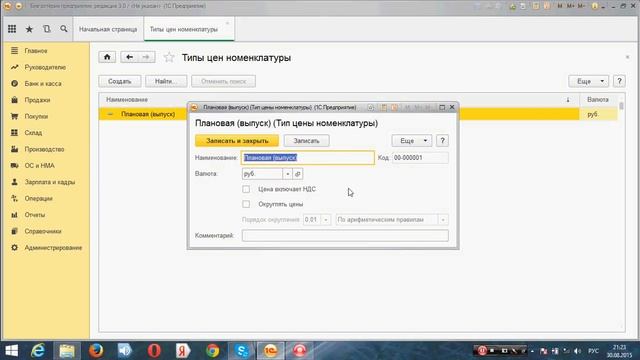Click Записать button in dialog
Screen dimensions: 640x360
(x=307, y=141)
